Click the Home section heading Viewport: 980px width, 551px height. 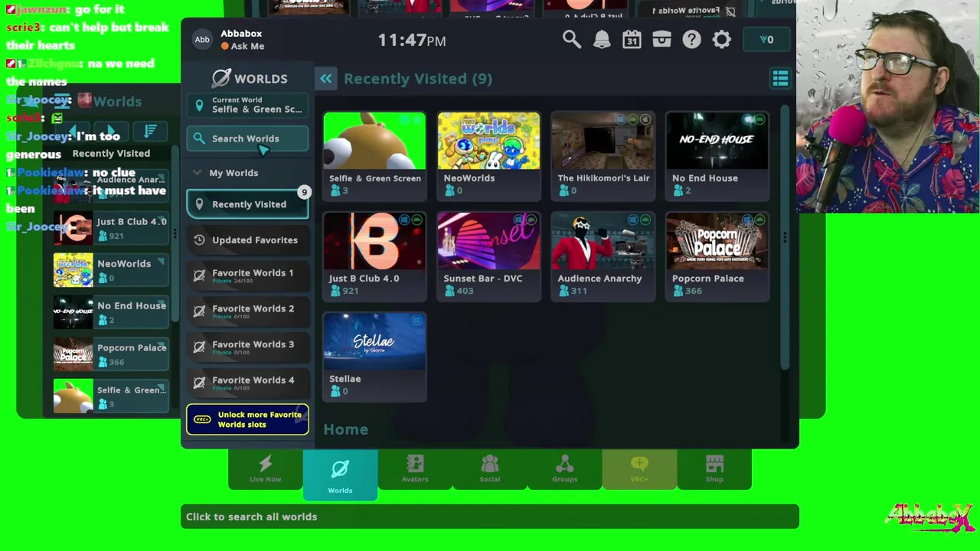coord(345,429)
